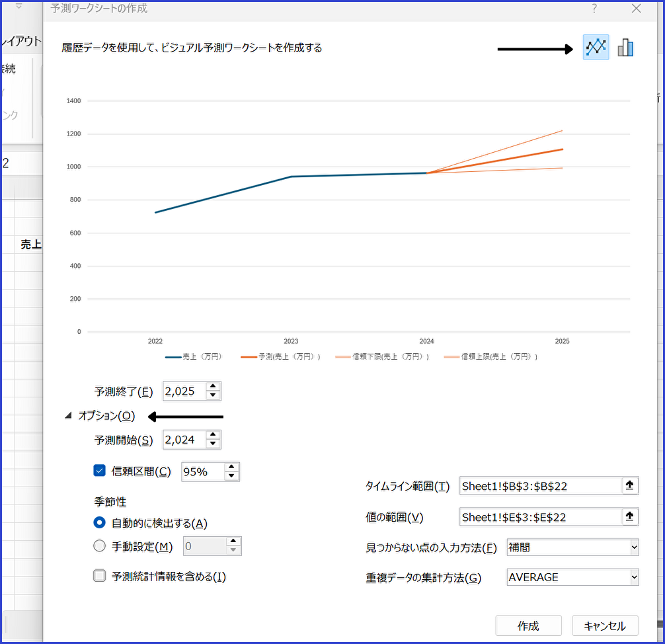Enable 予測統計情報を含める checkbox
This screenshot has height=644, width=665.
(100, 576)
